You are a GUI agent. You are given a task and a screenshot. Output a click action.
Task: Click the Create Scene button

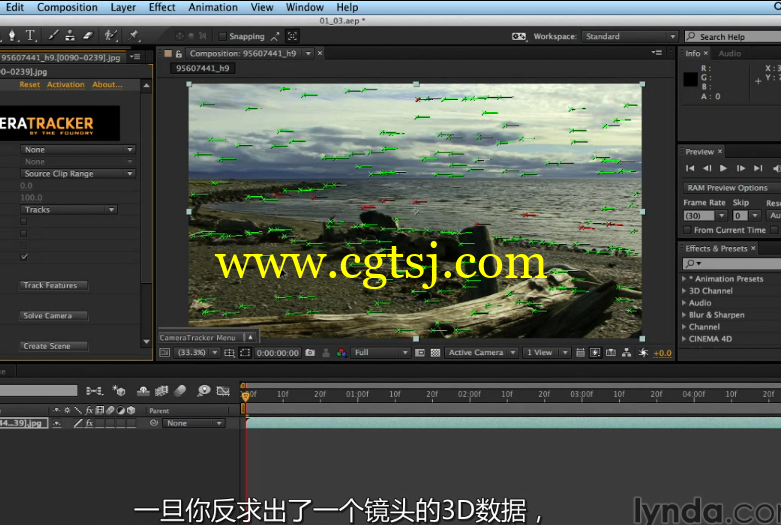point(54,346)
